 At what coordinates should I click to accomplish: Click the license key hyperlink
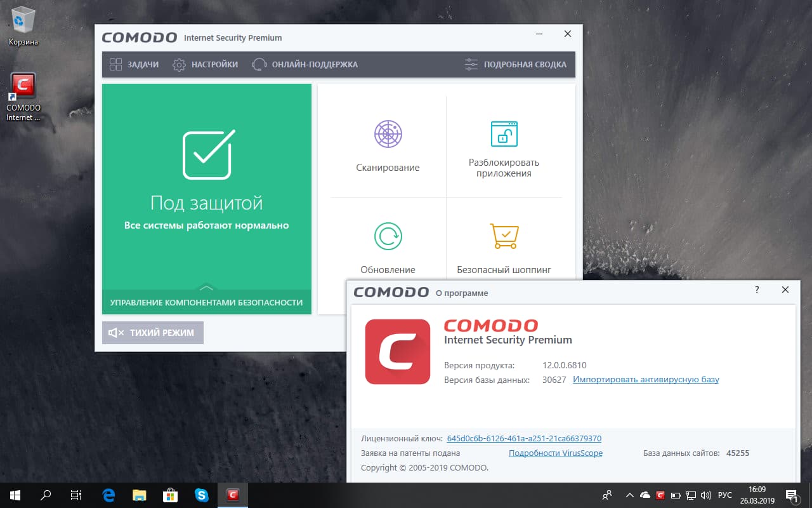click(526, 438)
